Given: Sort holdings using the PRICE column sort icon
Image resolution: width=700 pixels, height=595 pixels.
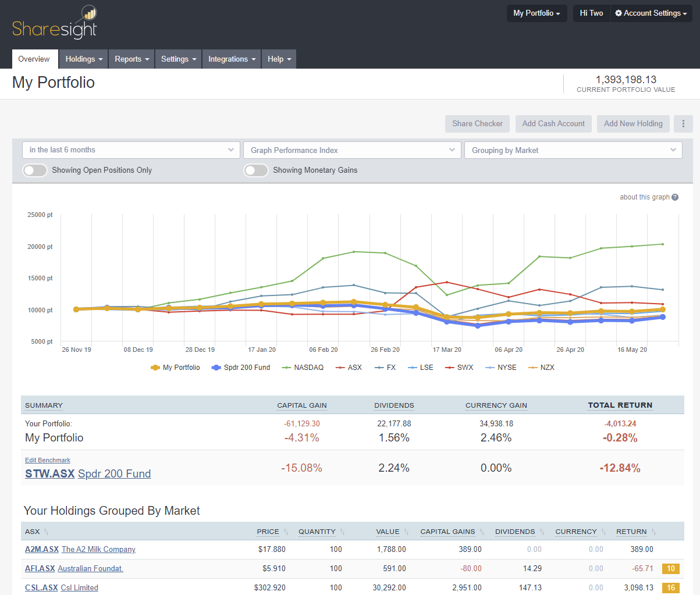Looking at the screenshot, I should [285, 531].
